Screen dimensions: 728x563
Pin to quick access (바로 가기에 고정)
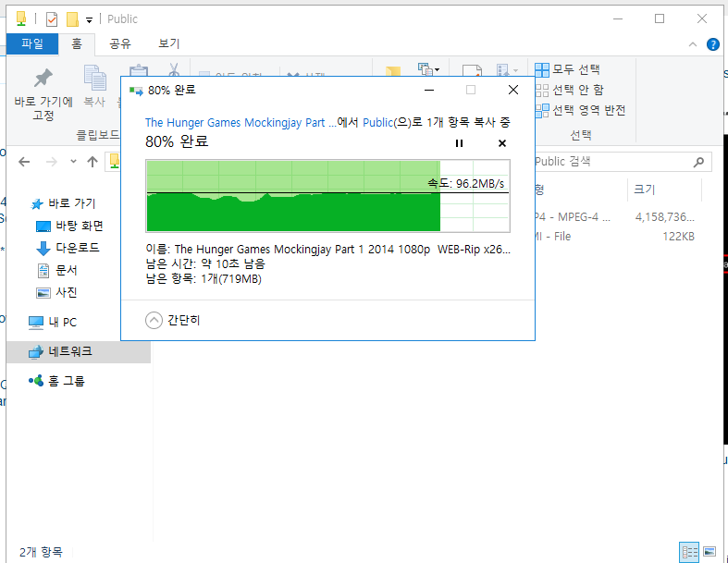[43, 94]
